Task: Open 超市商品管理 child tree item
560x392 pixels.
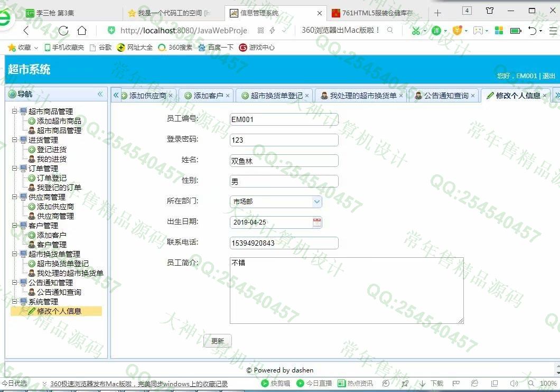Action: point(54,130)
